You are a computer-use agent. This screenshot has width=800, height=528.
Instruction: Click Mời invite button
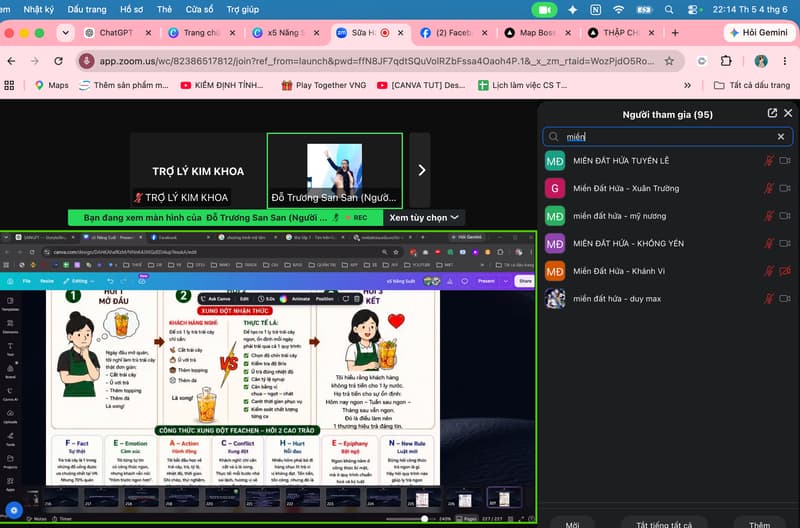click(x=572, y=524)
